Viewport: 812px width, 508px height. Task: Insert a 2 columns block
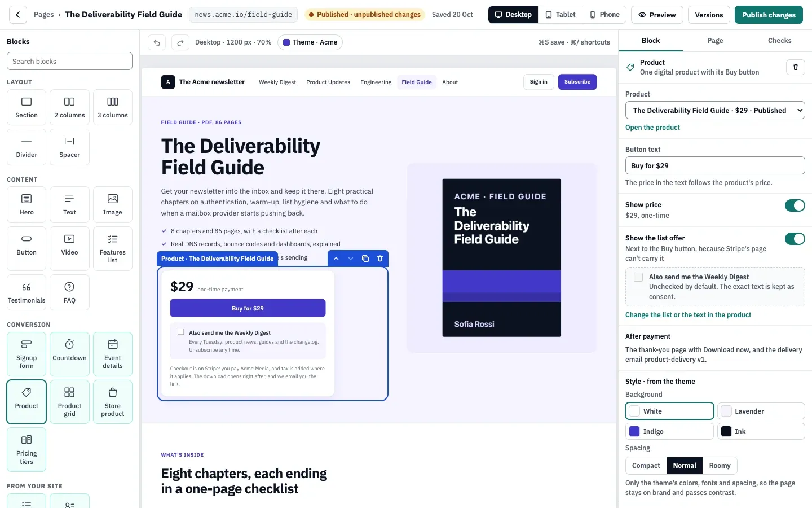tap(69, 107)
